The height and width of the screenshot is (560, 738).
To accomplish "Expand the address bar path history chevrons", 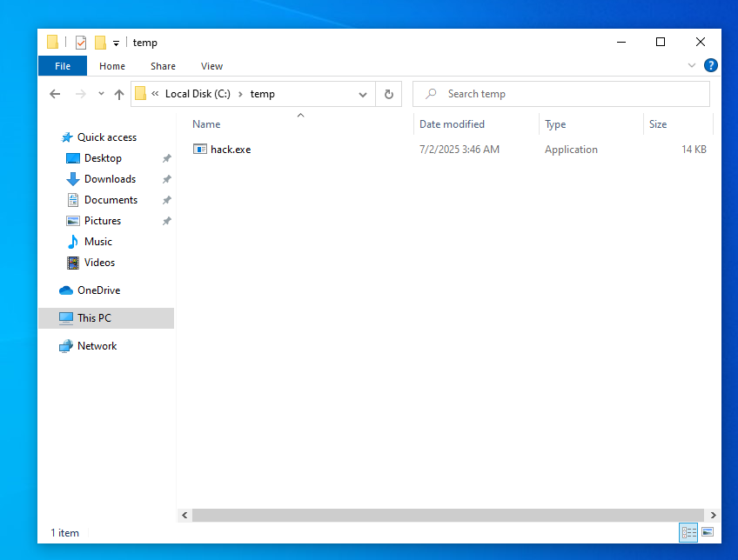I will pos(155,94).
